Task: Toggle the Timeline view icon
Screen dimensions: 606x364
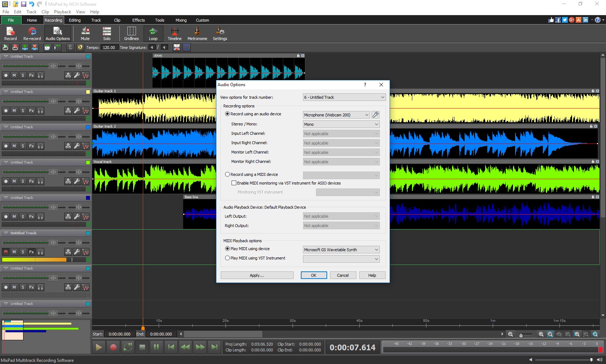Action: 175,34
